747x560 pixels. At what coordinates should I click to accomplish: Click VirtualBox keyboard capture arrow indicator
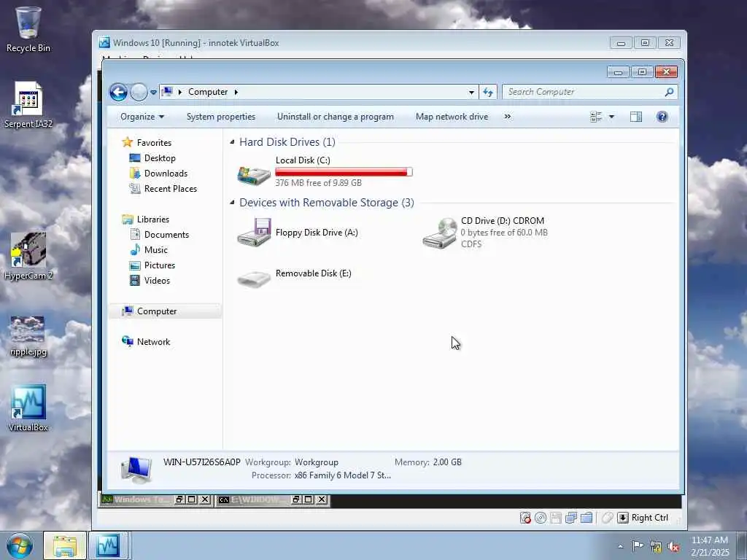click(623, 518)
